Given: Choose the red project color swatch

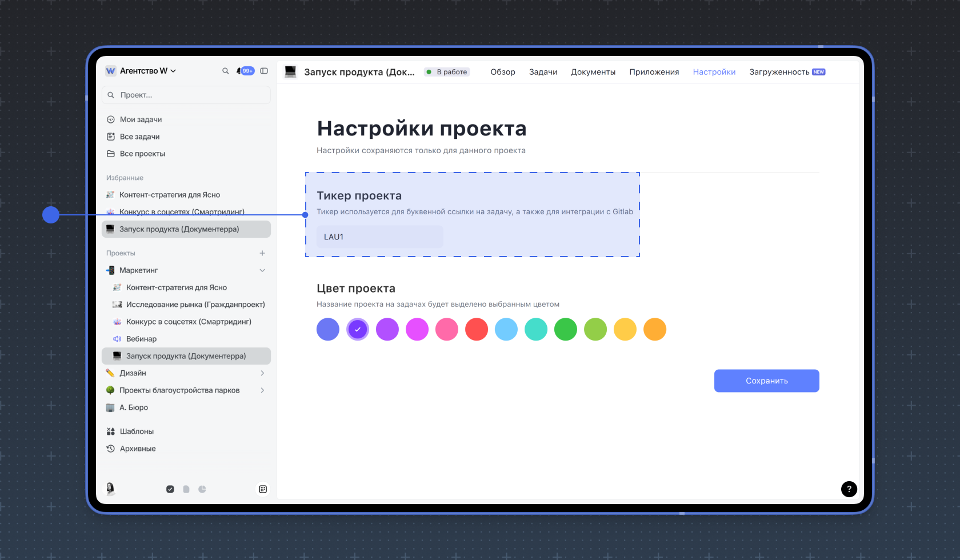Looking at the screenshot, I should (476, 329).
